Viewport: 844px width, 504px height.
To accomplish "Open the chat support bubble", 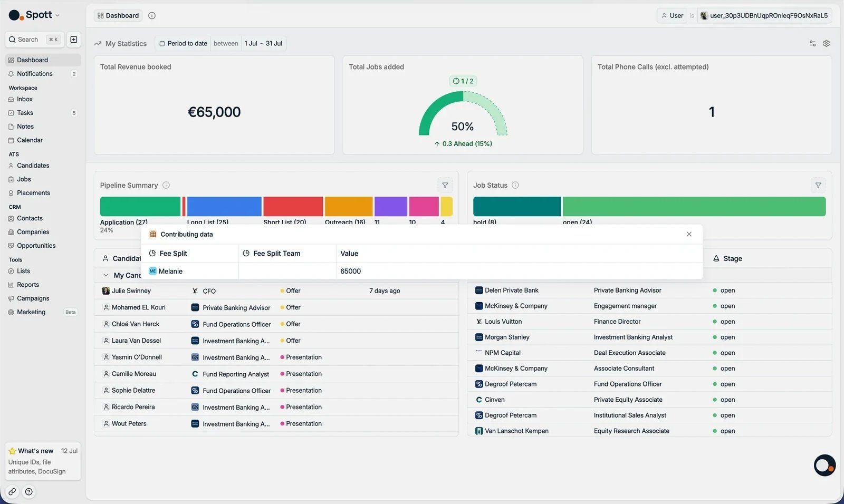I will click(x=824, y=466).
